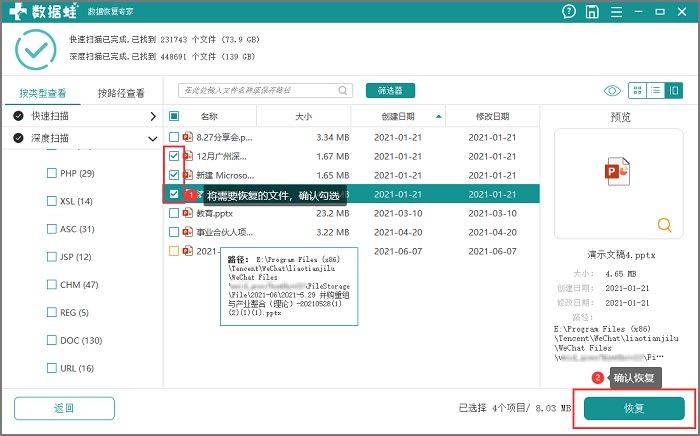Viewport: 700px width, 436px height.
Task: Sort by 名称 column header
Action: pyautogui.click(x=208, y=116)
